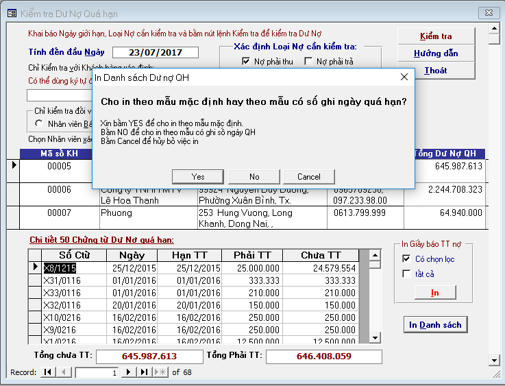Viewport: 505px width, 386px height.
Task: Go to first record navigation icon
Action: (x=48, y=372)
